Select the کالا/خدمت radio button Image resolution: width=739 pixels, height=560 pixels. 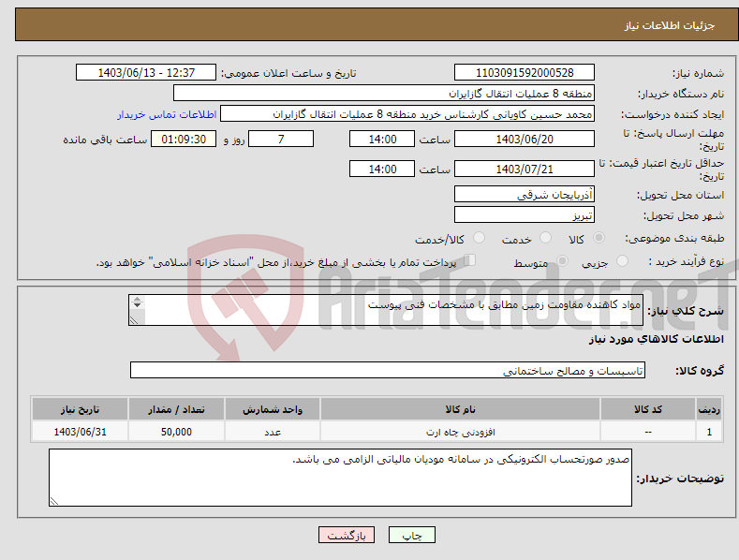[479, 238]
